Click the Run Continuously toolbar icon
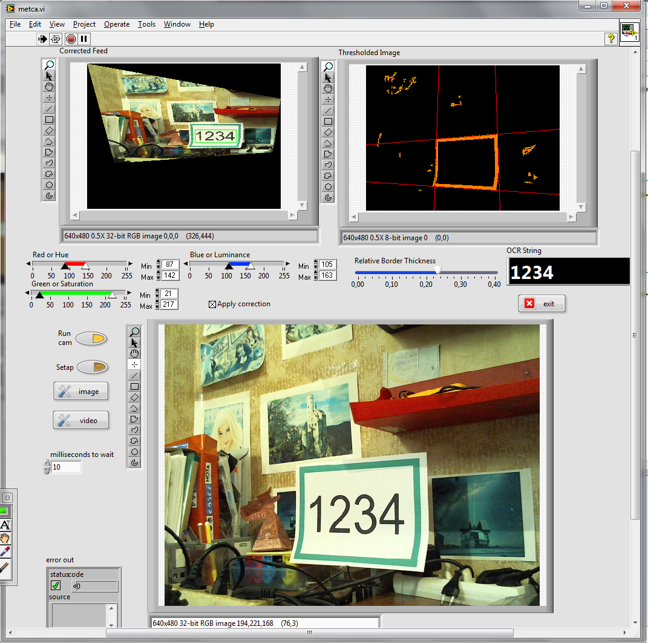This screenshot has width=648, height=644. tap(56, 39)
